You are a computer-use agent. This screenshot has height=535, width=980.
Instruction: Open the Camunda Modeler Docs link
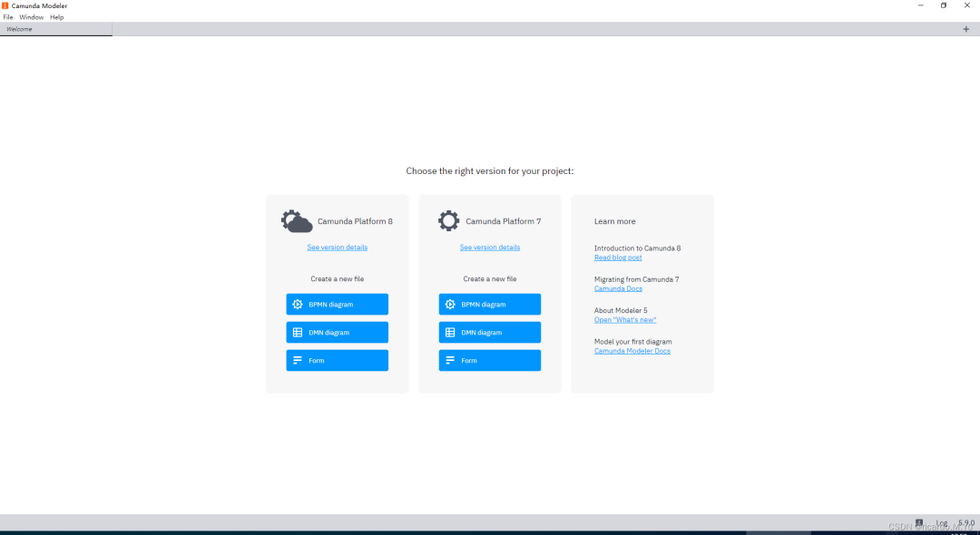632,350
